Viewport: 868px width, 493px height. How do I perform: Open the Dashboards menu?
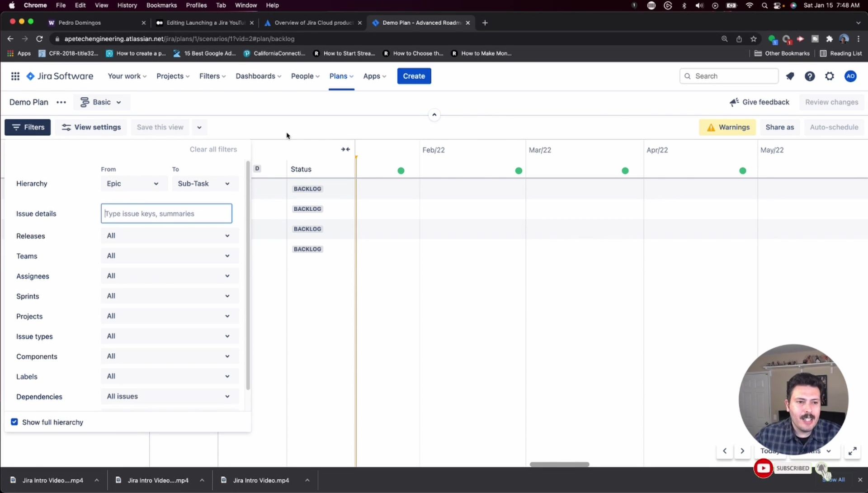click(258, 76)
